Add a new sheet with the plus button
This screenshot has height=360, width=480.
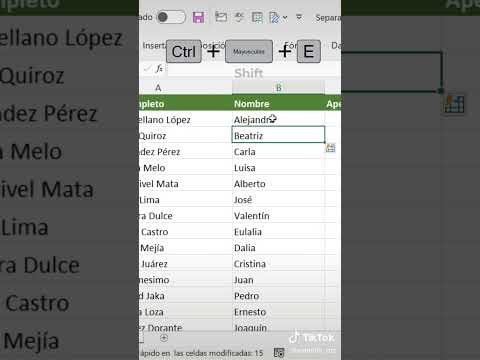164,338
